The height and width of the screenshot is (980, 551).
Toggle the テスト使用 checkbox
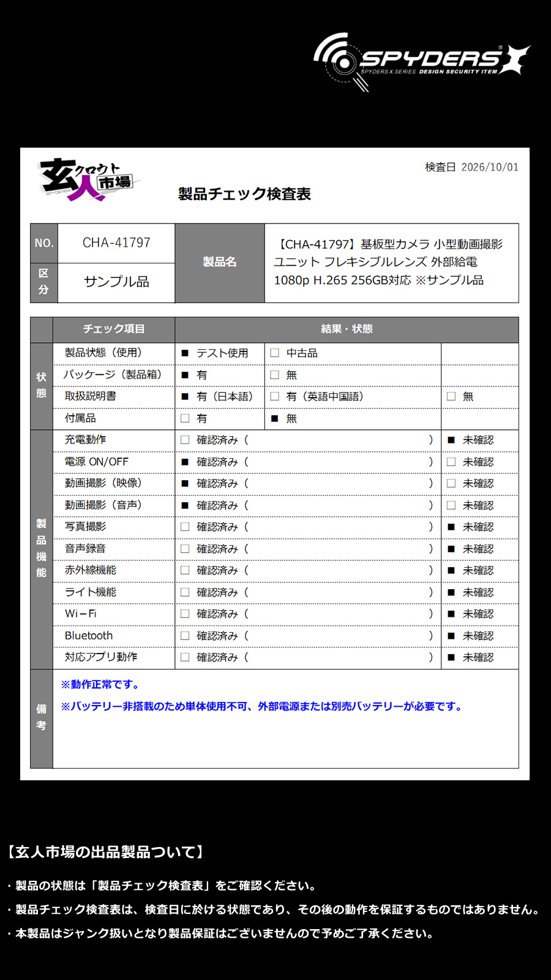(x=185, y=353)
